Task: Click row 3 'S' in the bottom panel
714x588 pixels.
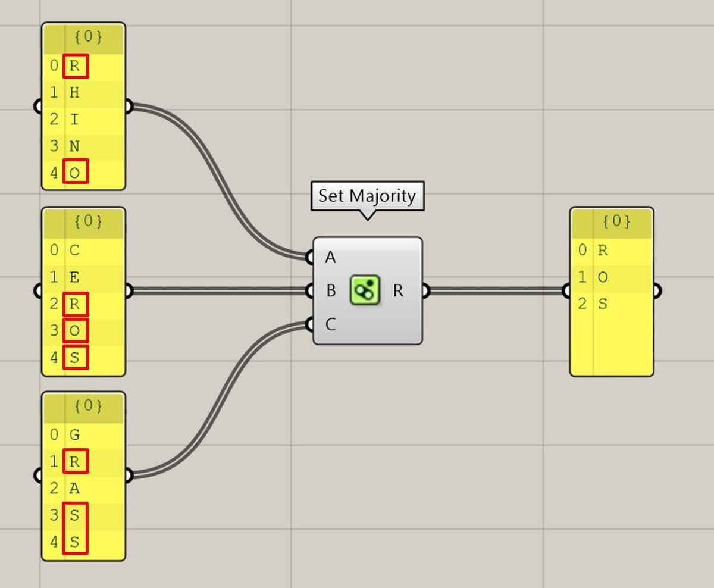Action: (x=83, y=515)
